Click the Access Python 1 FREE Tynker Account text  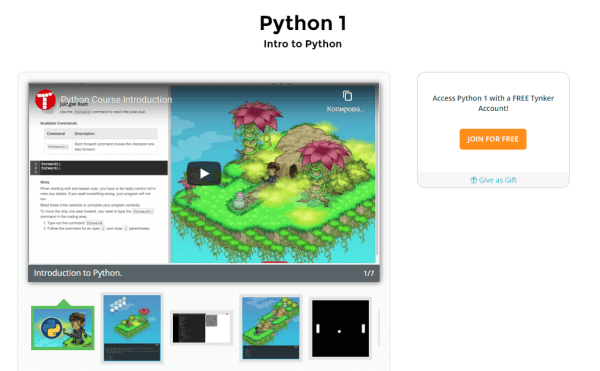(x=493, y=103)
